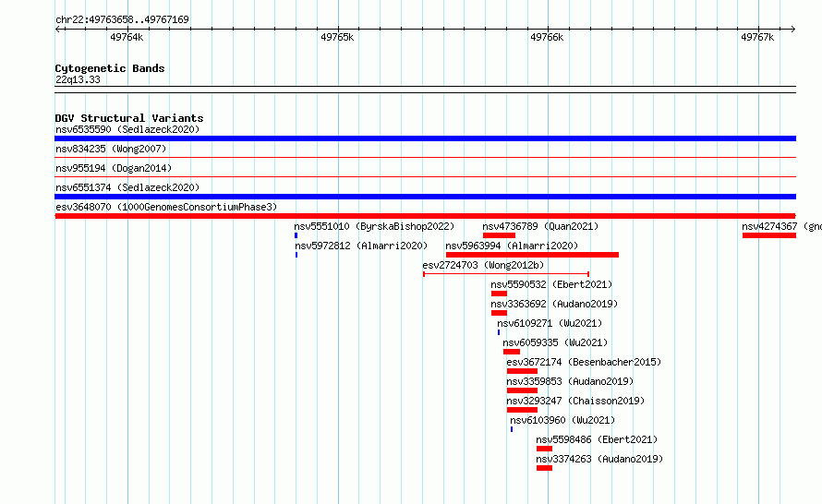This screenshot has height=504, width=822.
Task: Click the chr22:49763658..49767169 coordinates
Action: pos(122,19)
